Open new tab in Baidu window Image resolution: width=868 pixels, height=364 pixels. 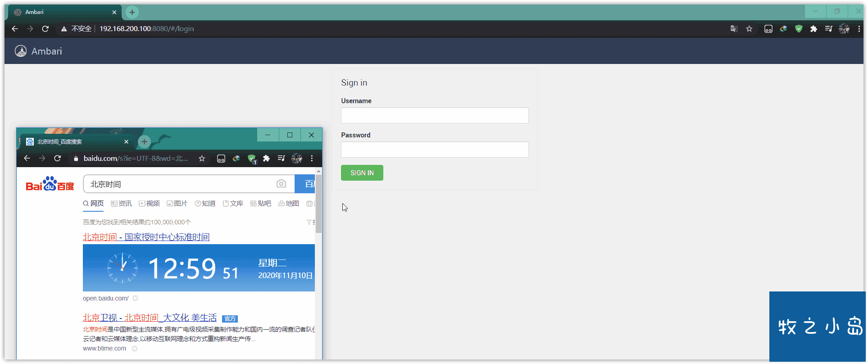[x=144, y=142]
